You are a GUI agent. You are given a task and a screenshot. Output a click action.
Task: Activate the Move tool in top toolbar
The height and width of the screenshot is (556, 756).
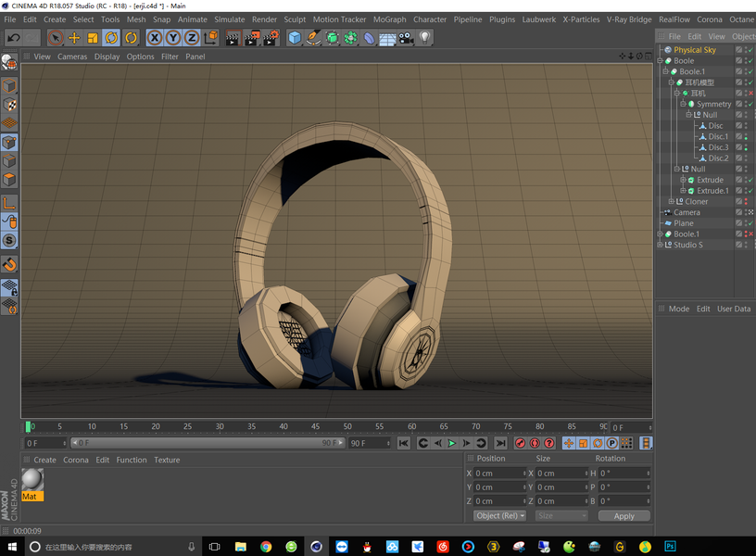pos(74,38)
